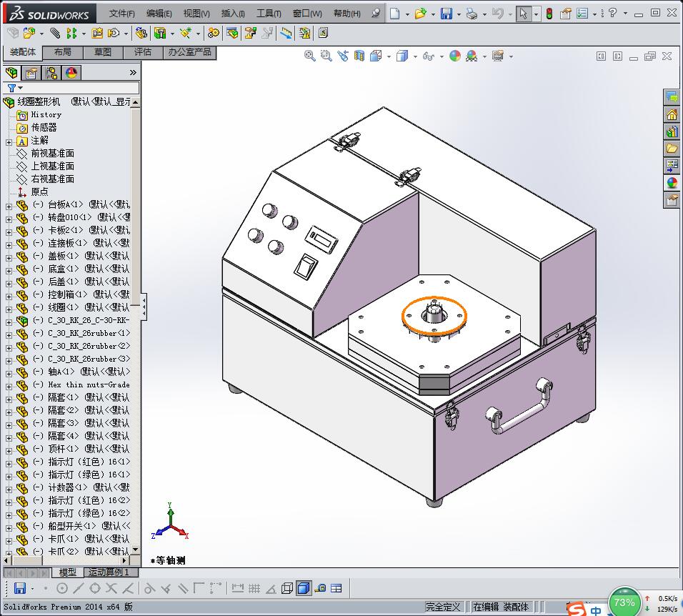The image size is (683, 616).
Task: Switch to the 办公室产品 tab
Action: pyautogui.click(x=189, y=52)
